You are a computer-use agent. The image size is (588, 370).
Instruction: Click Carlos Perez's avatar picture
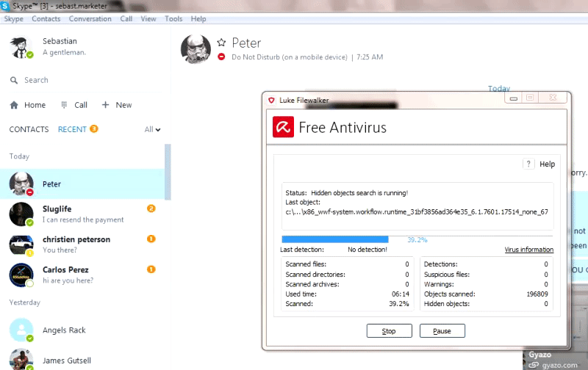pyautogui.click(x=21, y=275)
